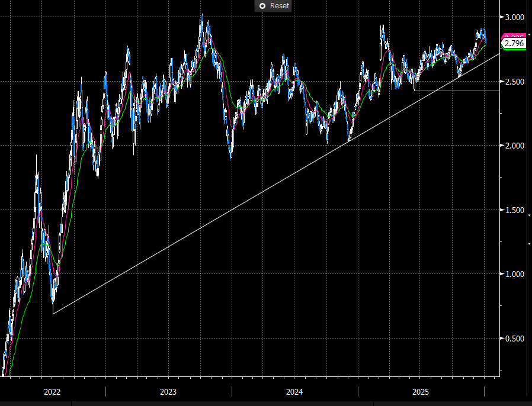Select the 2024 year label on time axis
The image size is (532, 406).
click(x=294, y=392)
